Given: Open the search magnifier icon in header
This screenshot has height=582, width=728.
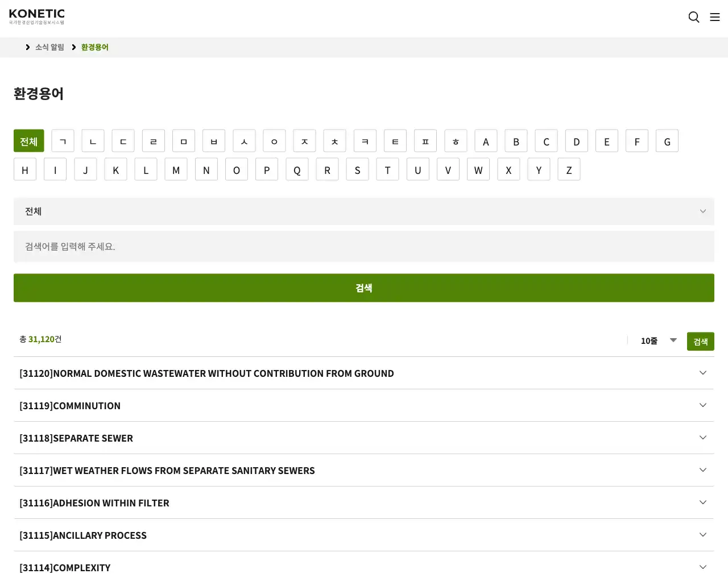Looking at the screenshot, I should point(694,17).
